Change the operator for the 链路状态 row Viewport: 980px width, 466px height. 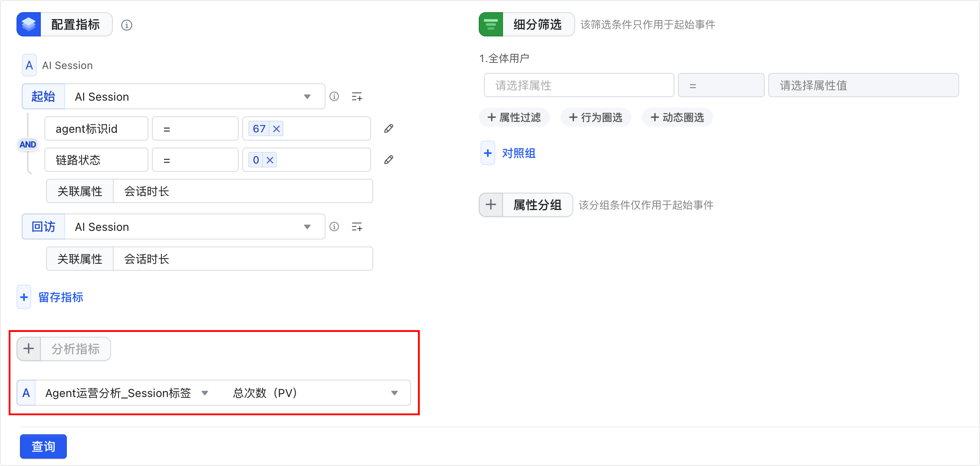point(195,160)
